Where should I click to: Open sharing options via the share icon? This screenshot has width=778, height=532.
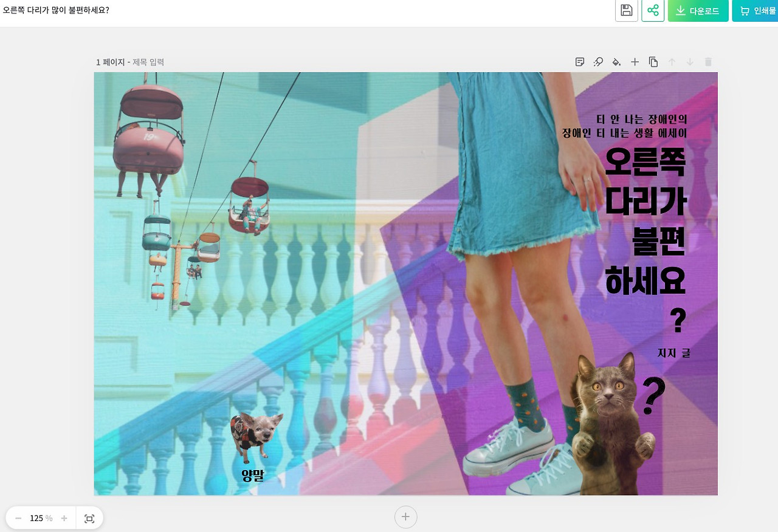pos(653,10)
